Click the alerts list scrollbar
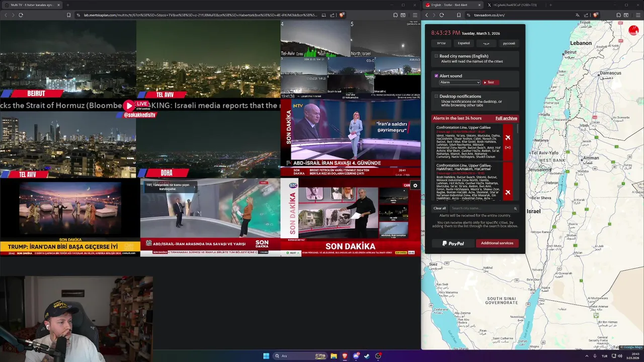Screen dimensions: 644x362 point(517,130)
